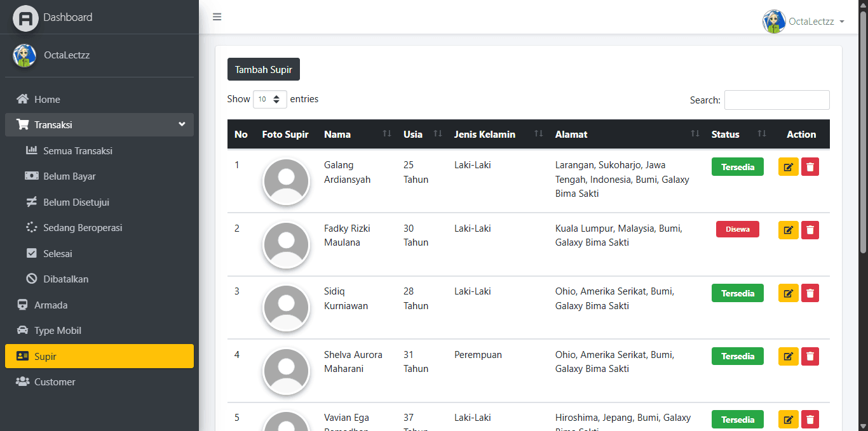Click the top-right OctaLectzz avatar
This screenshot has width=868, height=431.
click(x=774, y=22)
